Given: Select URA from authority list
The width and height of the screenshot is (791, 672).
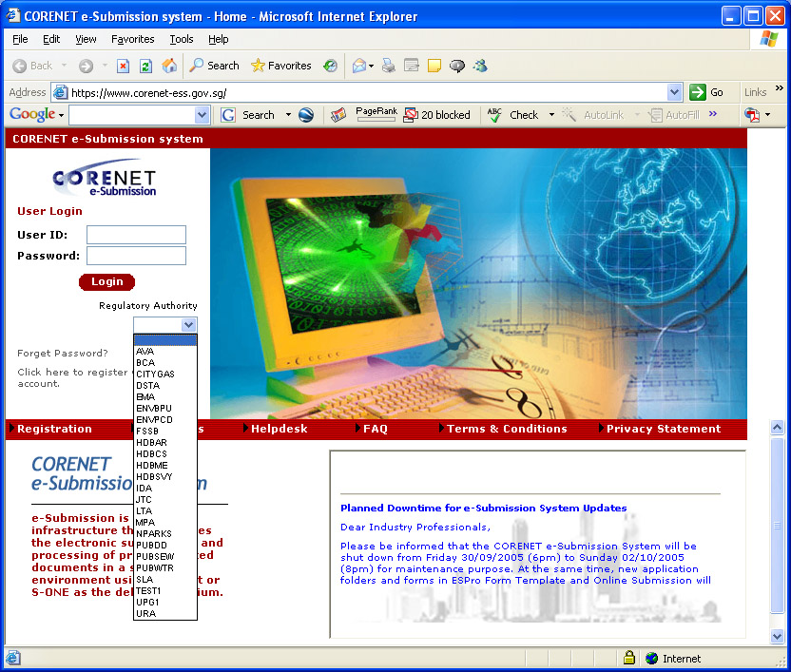Looking at the screenshot, I should coord(165,614).
